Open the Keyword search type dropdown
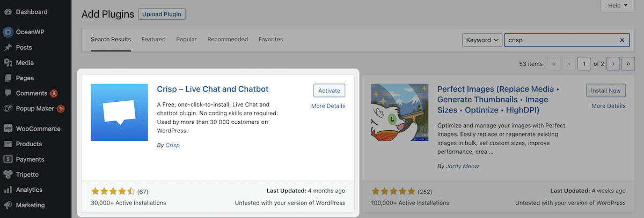The width and height of the screenshot is (644, 218). (482, 40)
